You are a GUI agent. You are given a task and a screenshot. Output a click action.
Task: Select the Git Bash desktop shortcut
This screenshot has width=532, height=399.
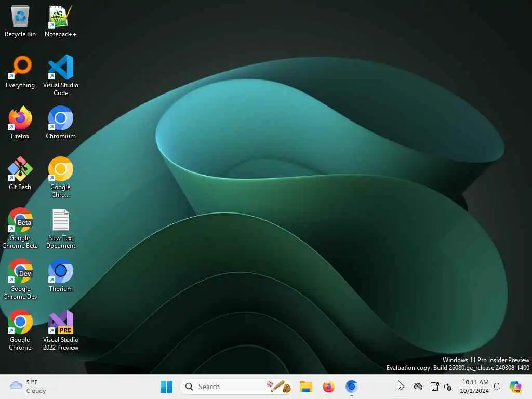20,174
